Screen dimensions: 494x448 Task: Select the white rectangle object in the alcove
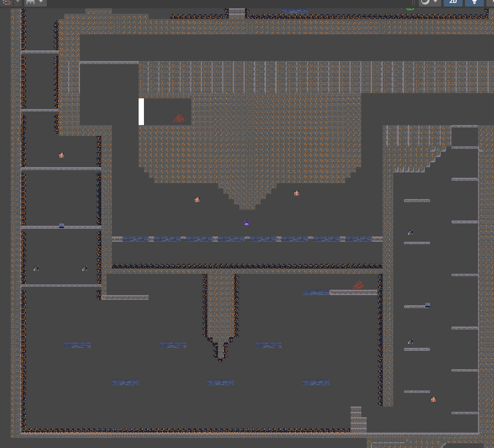coord(141,111)
